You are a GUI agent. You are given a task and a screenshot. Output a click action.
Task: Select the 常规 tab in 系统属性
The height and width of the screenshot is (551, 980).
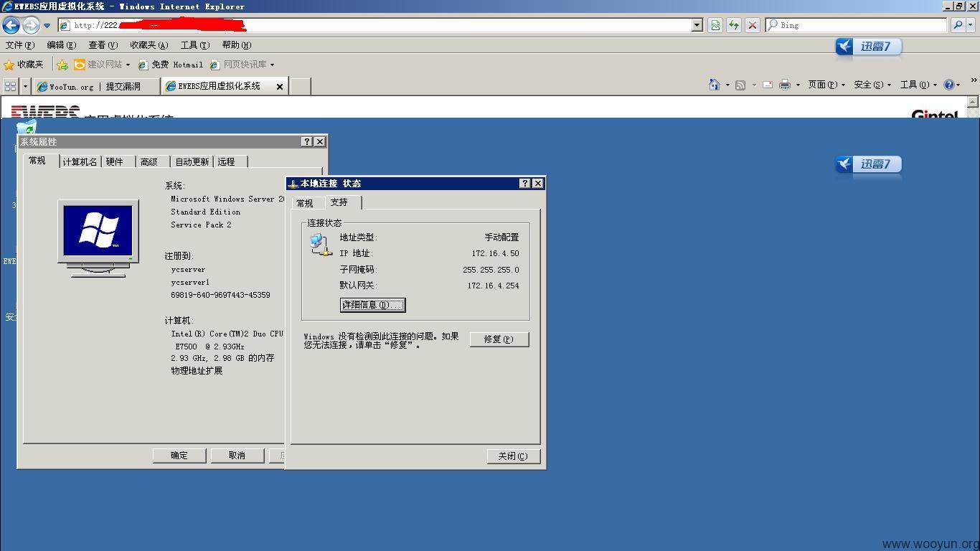[38, 161]
